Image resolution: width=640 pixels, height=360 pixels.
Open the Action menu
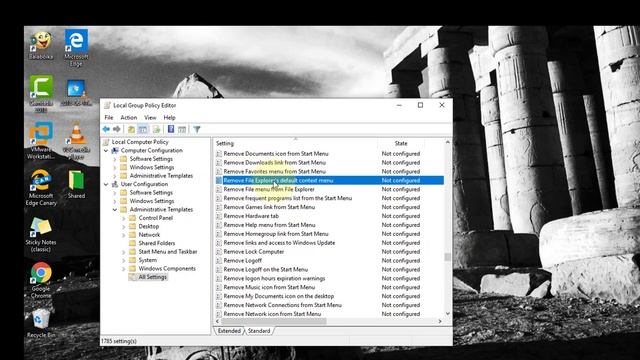[129, 118]
